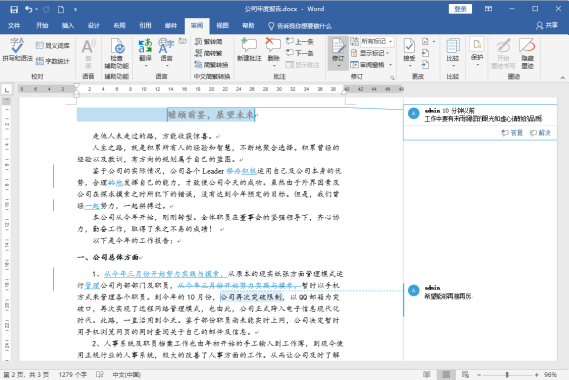Launch 检查辅助功能 accessibility checker
Viewport: 569px width, 380px height.
pyautogui.click(x=117, y=53)
